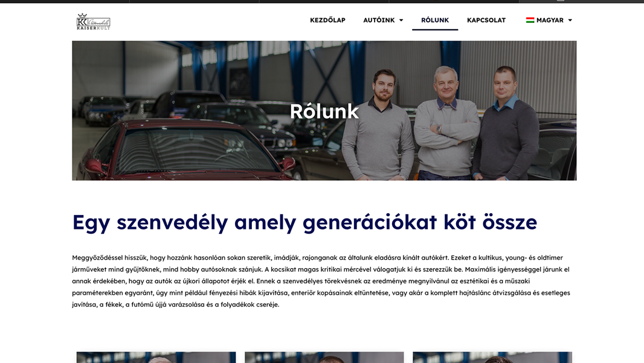Screen dimensions: 644x363
Task: Click the Hungarian flag icon
Action: [530, 20]
